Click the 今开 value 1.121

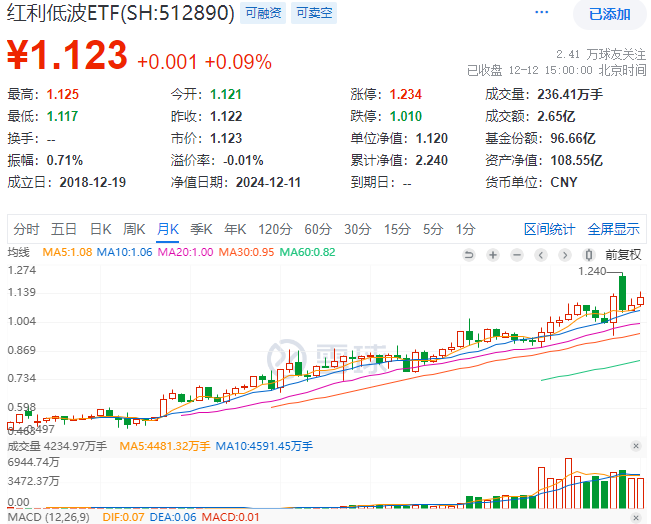(x=226, y=94)
